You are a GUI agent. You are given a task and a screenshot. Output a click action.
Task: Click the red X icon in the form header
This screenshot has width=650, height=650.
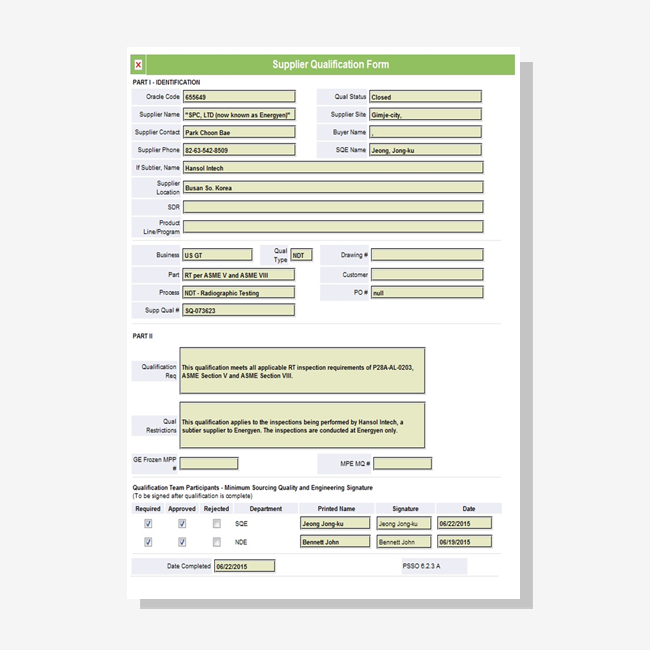pos(138,65)
